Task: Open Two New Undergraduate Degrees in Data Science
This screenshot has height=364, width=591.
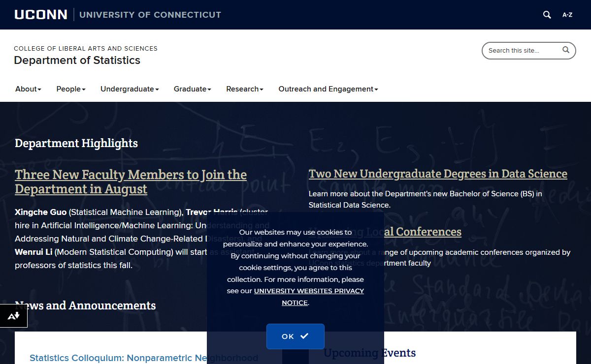Action: [x=438, y=174]
